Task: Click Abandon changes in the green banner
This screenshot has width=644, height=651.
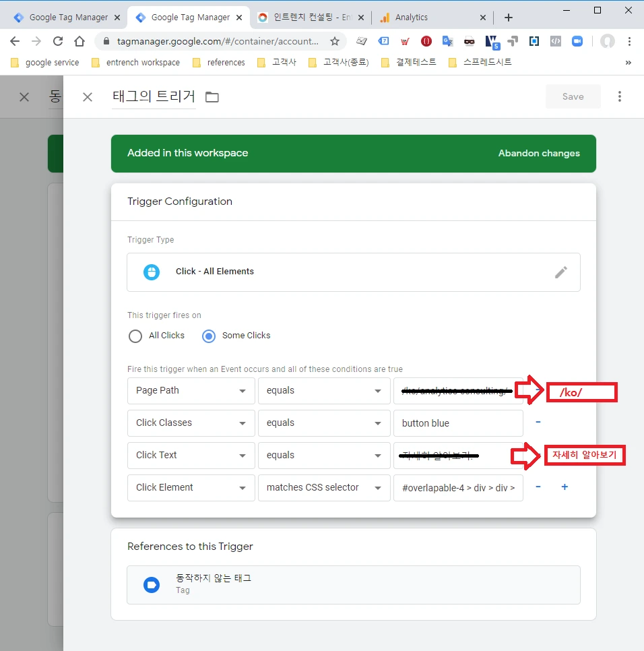Action: tap(539, 153)
